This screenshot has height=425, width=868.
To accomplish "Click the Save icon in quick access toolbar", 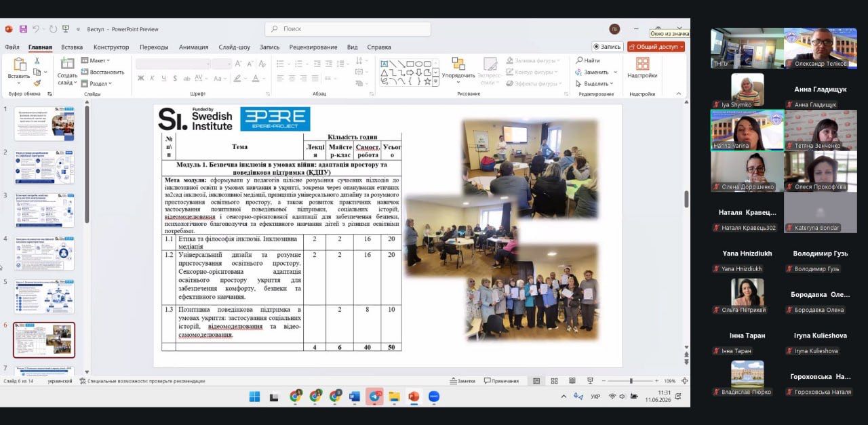I will coord(22,29).
